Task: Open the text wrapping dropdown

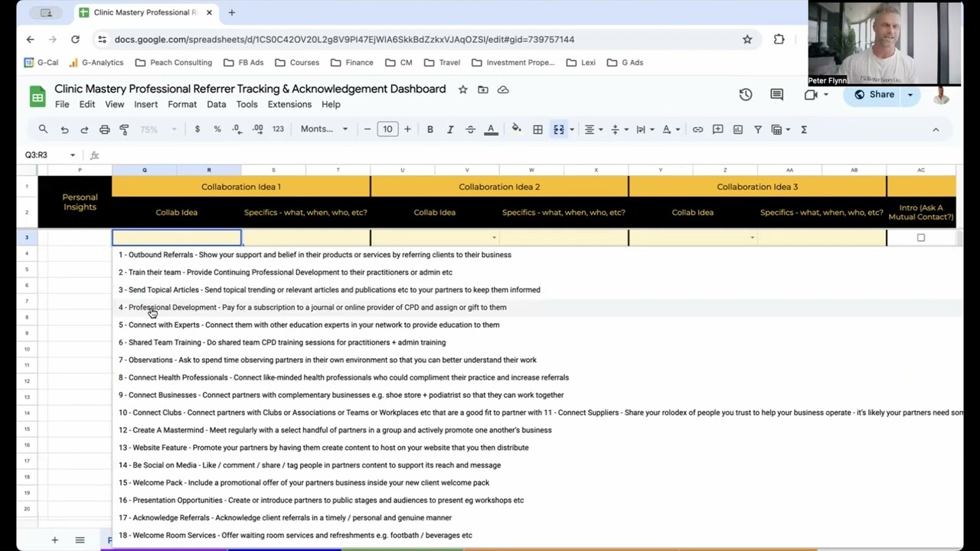Action: (644, 129)
